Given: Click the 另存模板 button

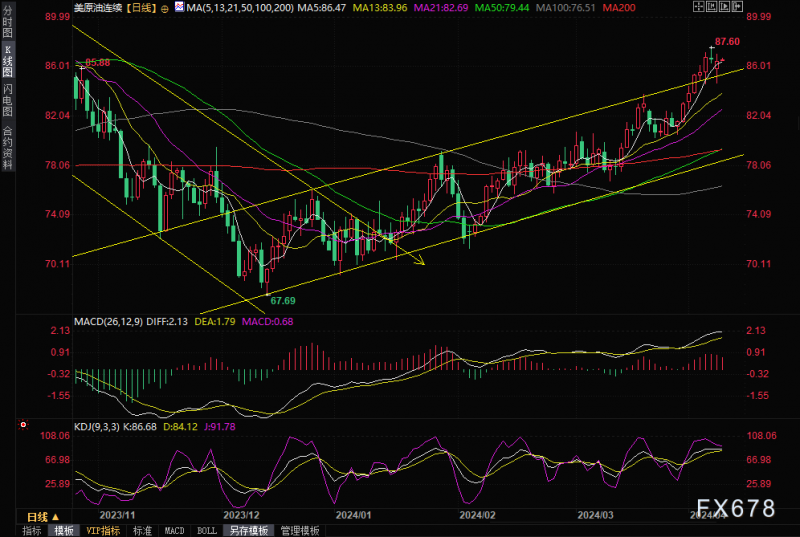Looking at the screenshot, I should (x=248, y=531).
